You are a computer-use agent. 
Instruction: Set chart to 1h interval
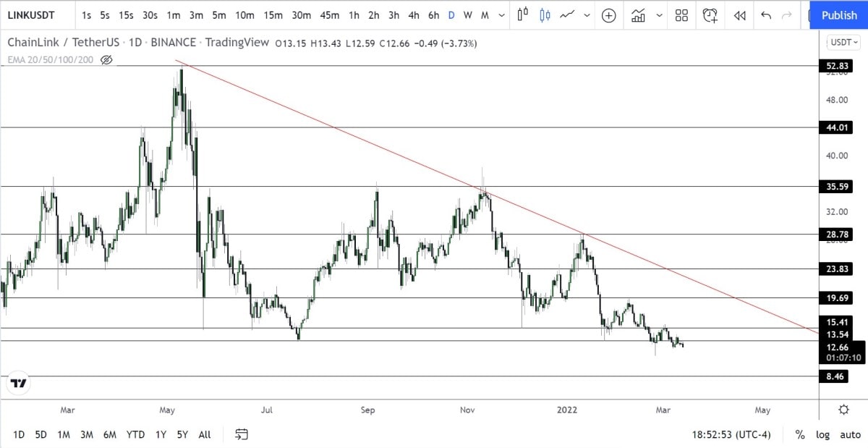[x=354, y=15]
